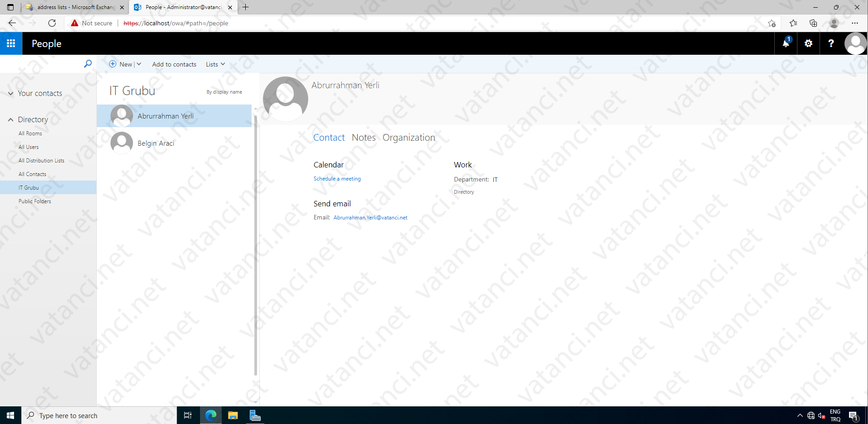Close the address lists browser tab
868x424 pixels.
(122, 7)
